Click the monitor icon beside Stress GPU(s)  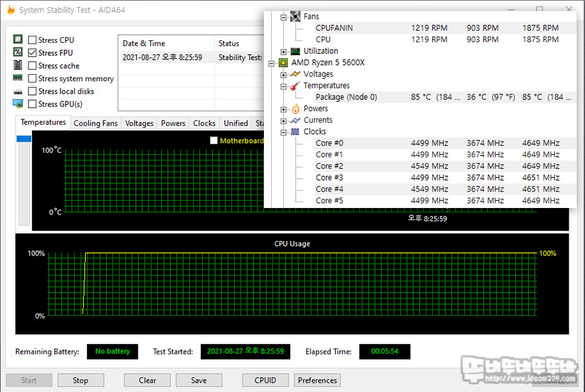(x=18, y=103)
